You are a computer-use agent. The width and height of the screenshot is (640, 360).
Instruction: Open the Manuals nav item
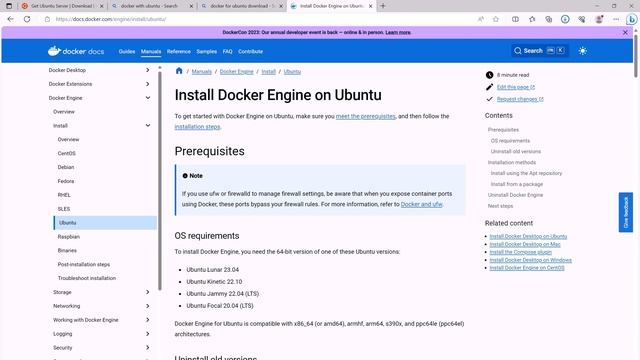[x=151, y=51]
